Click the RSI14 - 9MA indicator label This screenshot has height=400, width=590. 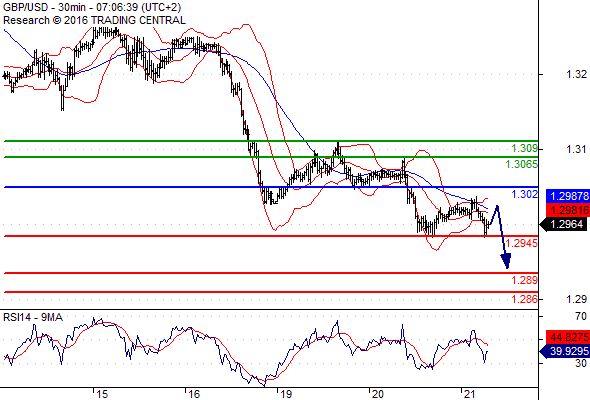(x=33, y=317)
